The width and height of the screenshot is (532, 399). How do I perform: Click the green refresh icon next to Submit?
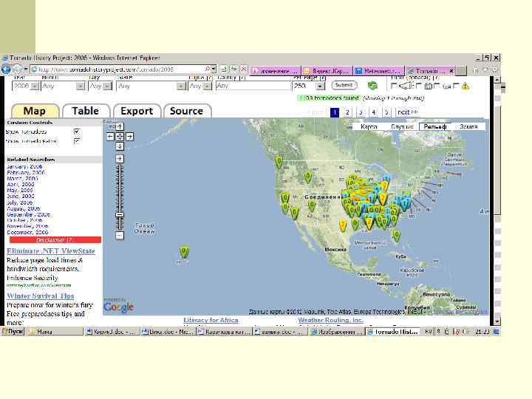coord(372,86)
